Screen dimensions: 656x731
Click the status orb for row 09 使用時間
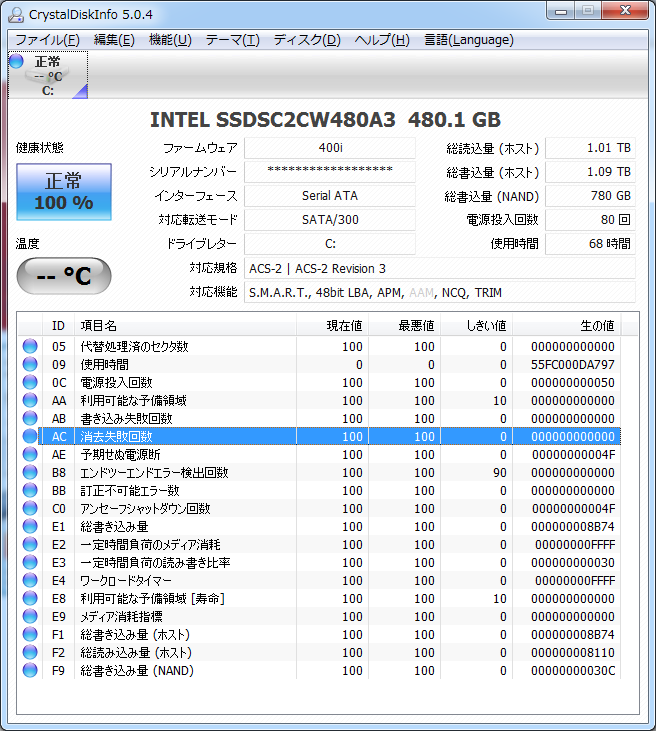30,364
